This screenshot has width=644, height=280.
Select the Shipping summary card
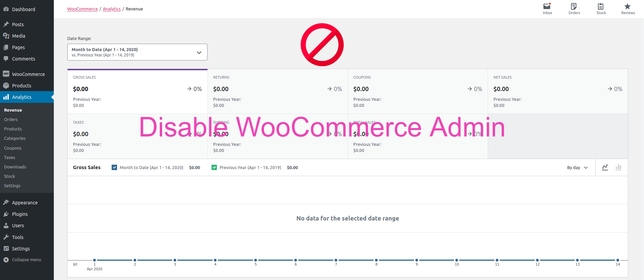click(278, 136)
